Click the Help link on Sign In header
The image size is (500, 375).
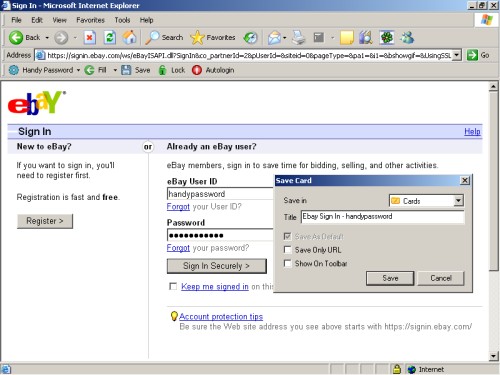pyautogui.click(x=472, y=131)
